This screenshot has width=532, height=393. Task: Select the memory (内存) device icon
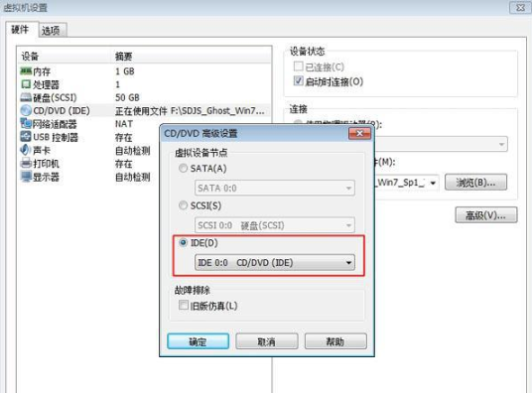[26, 70]
